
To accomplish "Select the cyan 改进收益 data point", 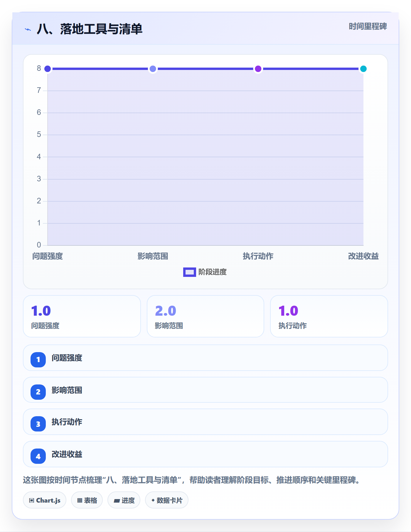I will coord(363,69).
